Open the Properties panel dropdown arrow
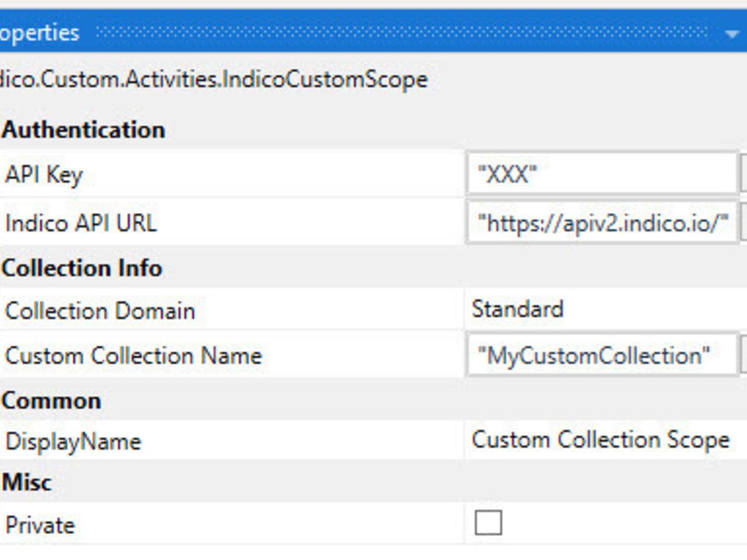747x560 pixels. pyautogui.click(x=731, y=34)
